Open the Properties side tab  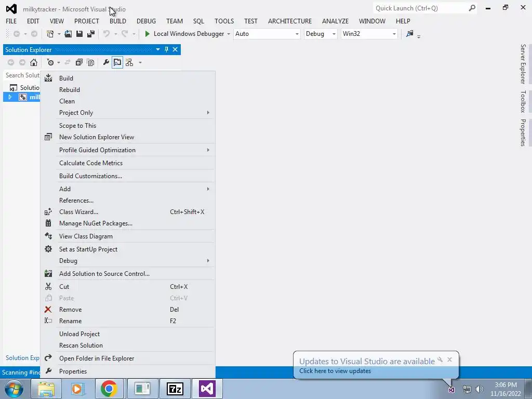pyautogui.click(x=523, y=132)
